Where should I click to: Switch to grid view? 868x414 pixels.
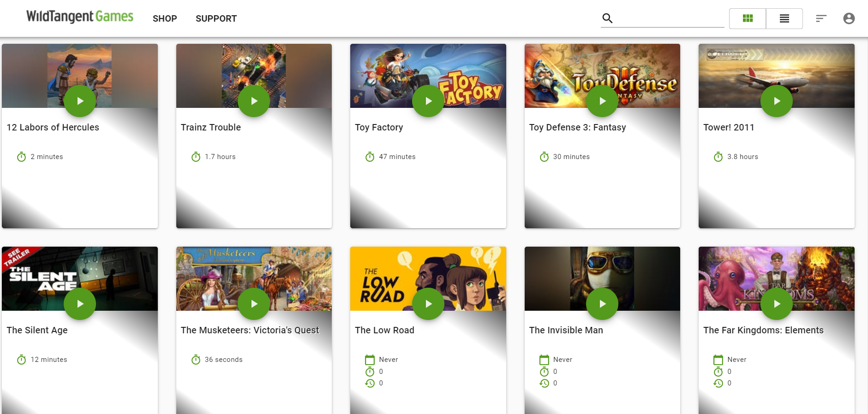748,18
